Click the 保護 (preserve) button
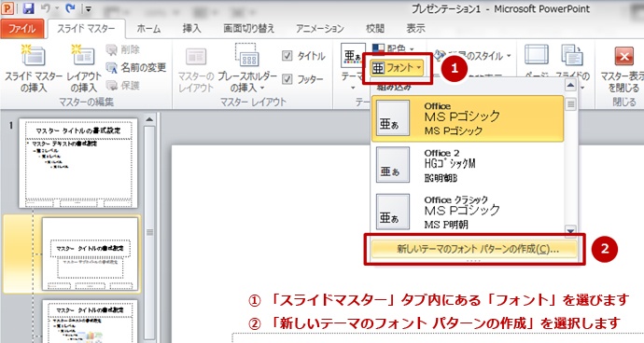Screen dimensions: 644x343 coord(123,86)
